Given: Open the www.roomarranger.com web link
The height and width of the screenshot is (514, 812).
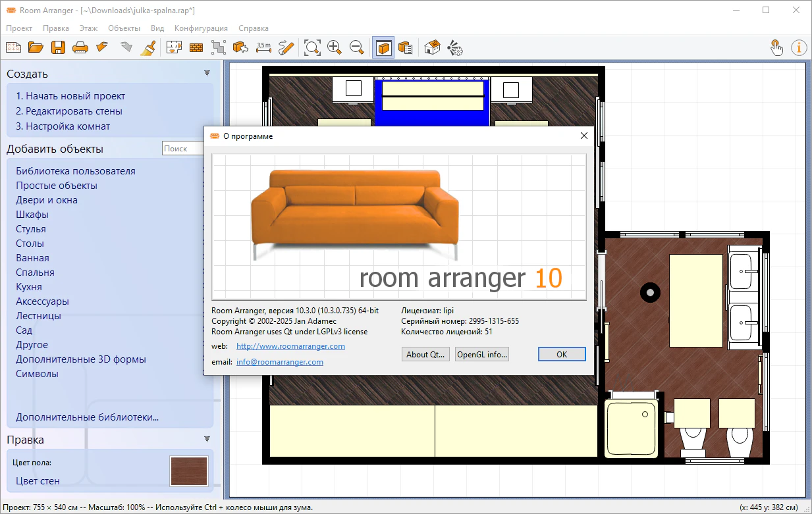Looking at the screenshot, I should pyautogui.click(x=290, y=346).
